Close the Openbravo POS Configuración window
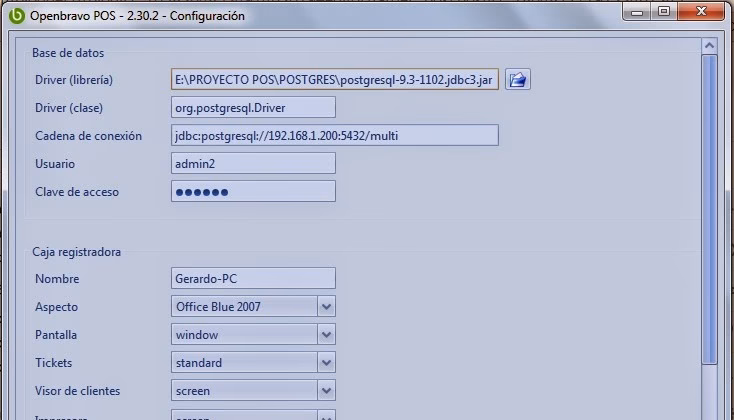The image size is (734, 420). tap(701, 12)
